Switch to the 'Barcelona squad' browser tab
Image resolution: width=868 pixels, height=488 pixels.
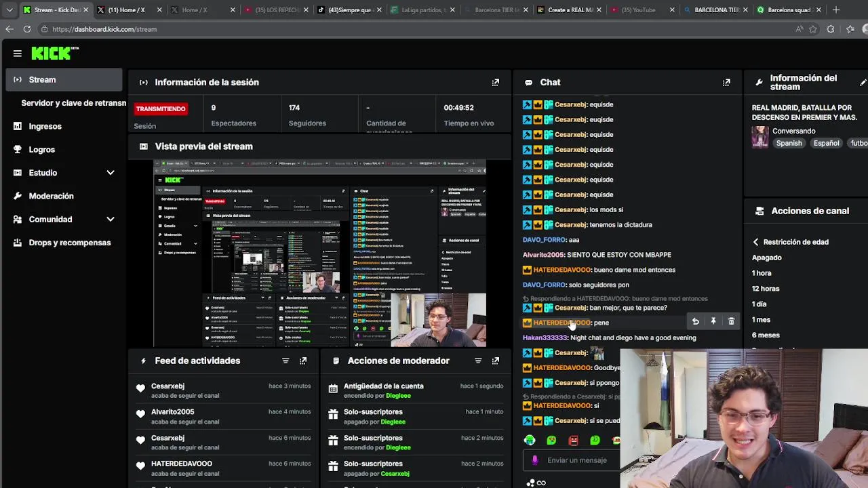click(789, 10)
